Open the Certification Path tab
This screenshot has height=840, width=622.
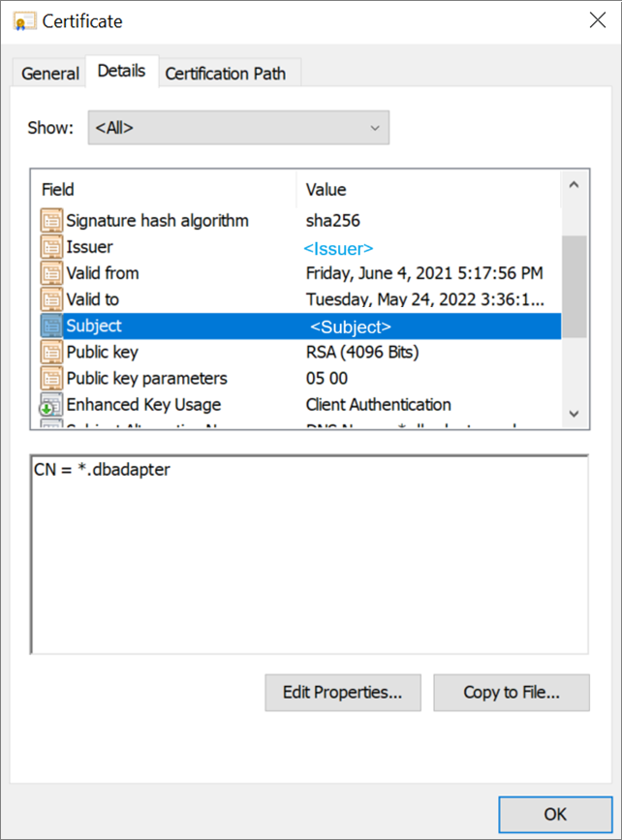pos(228,73)
